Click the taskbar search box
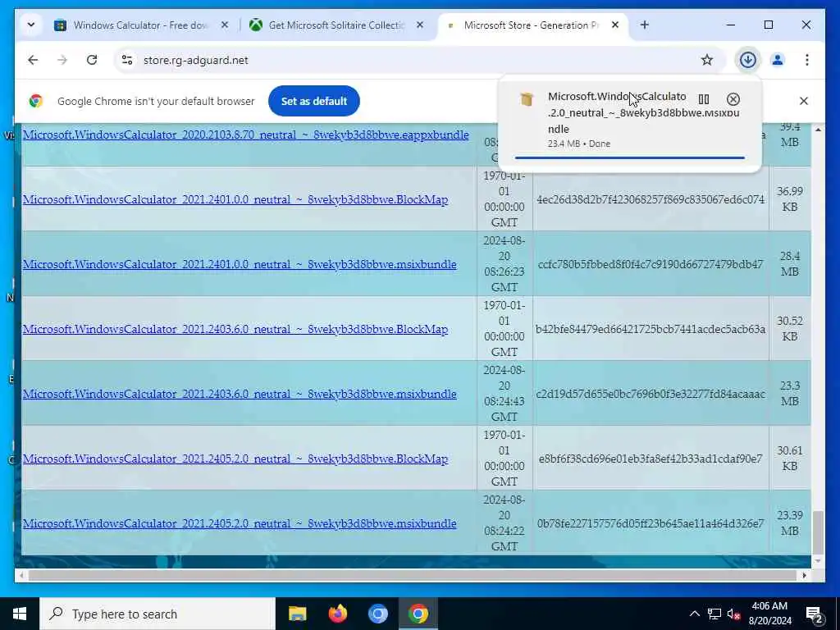This screenshot has height=630, width=840. click(157, 614)
